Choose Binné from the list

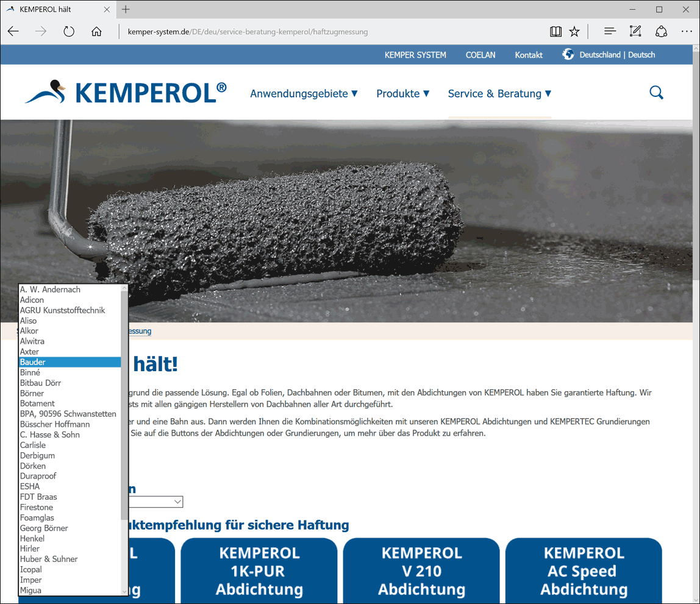pyautogui.click(x=70, y=372)
